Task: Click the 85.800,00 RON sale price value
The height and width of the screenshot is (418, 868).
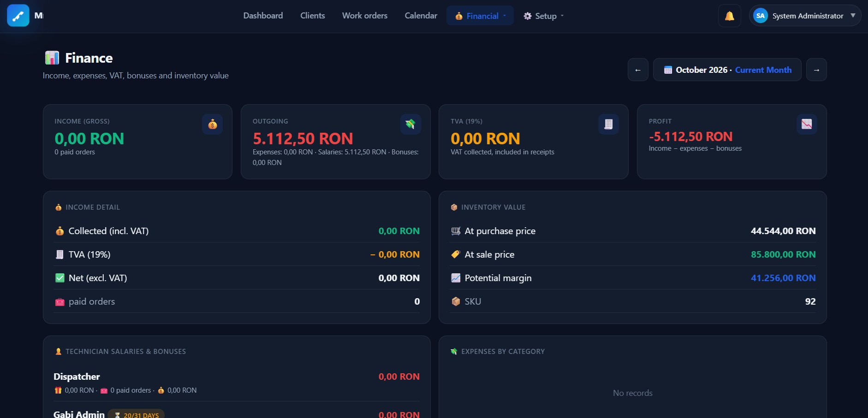Action: click(x=783, y=254)
